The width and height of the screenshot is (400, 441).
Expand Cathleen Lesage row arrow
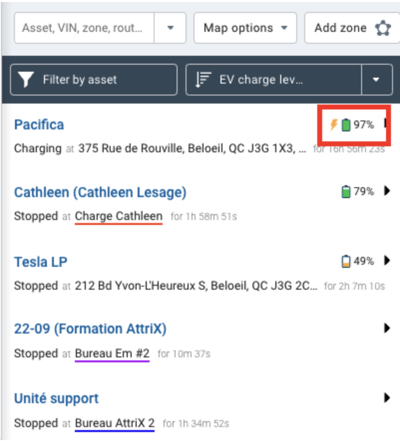(387, 191)
